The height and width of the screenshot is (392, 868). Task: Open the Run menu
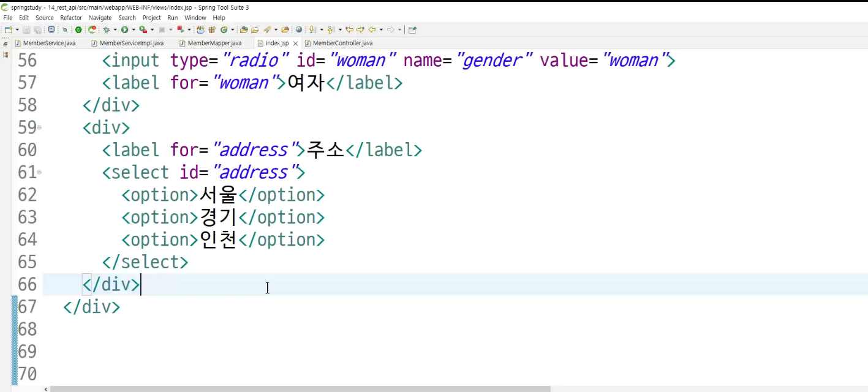click(x=173, y=18)
